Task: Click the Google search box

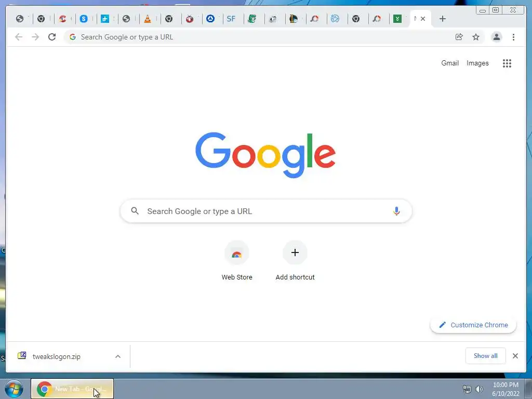Action: point(266,211)
